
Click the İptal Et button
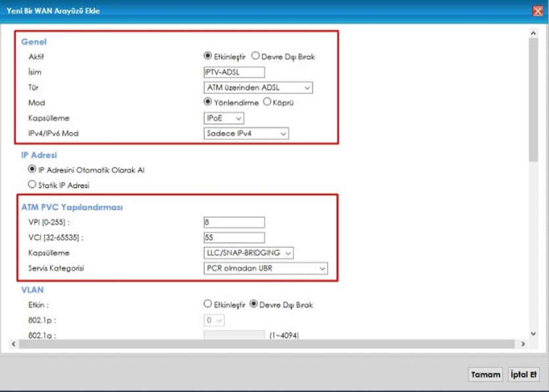[x=524, y=374]
